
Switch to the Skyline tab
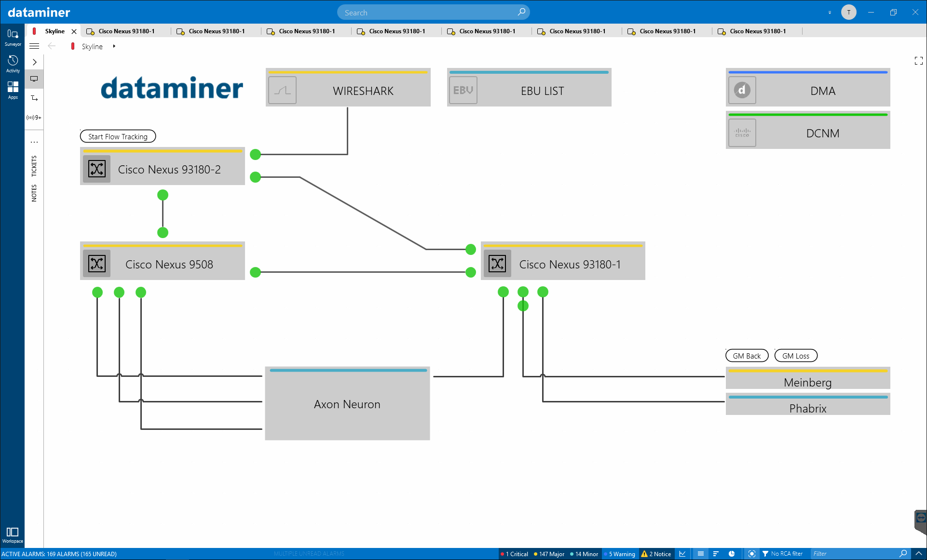pos(55,31)
